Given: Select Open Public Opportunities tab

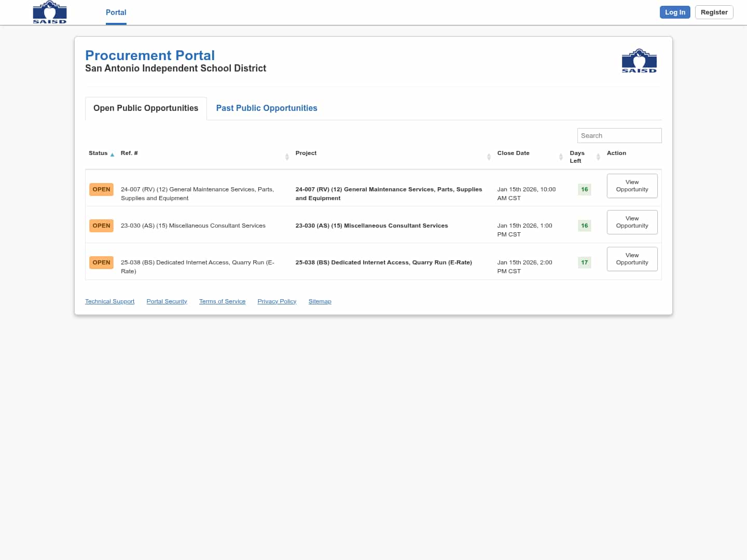Looking at the screenshot, I should point(146,108).
